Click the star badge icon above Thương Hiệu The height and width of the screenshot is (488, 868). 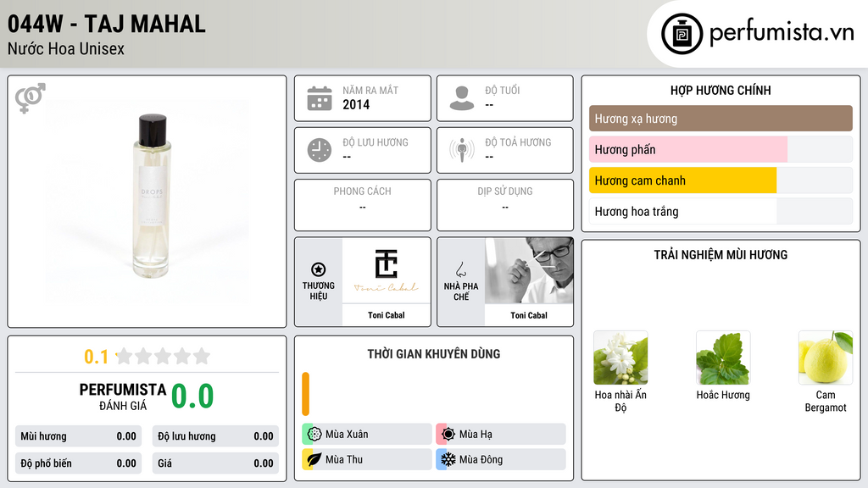[x=319, y=269]
